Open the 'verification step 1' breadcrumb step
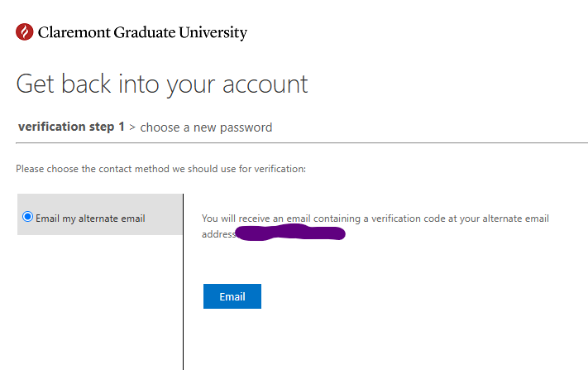 point(71,127)
